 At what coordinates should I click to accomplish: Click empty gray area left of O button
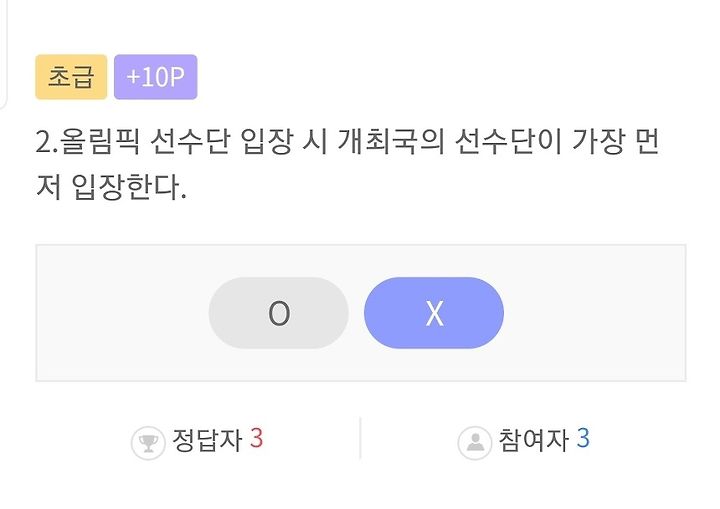click(x=122, y=313)
